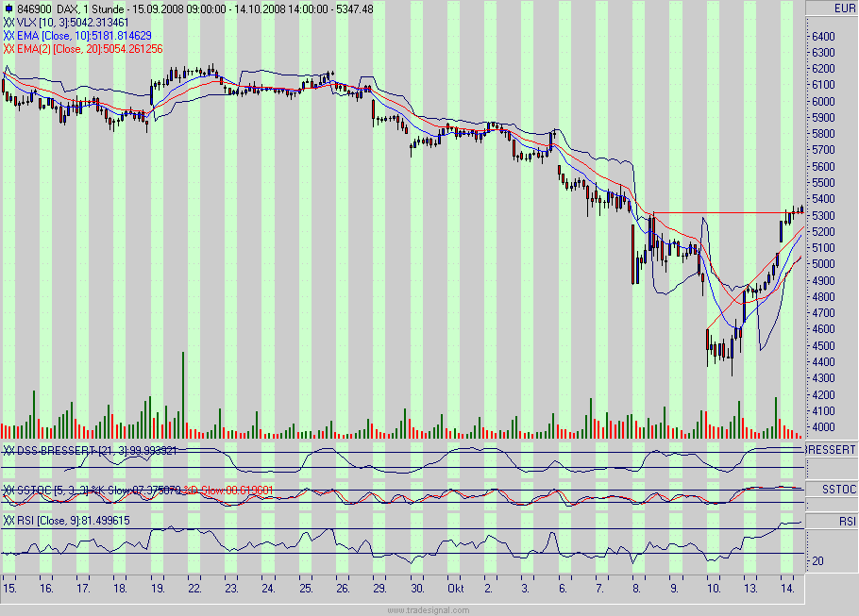
Task: Click the RESSERT pane label on the right edge
Action: (x=830, y=450)
